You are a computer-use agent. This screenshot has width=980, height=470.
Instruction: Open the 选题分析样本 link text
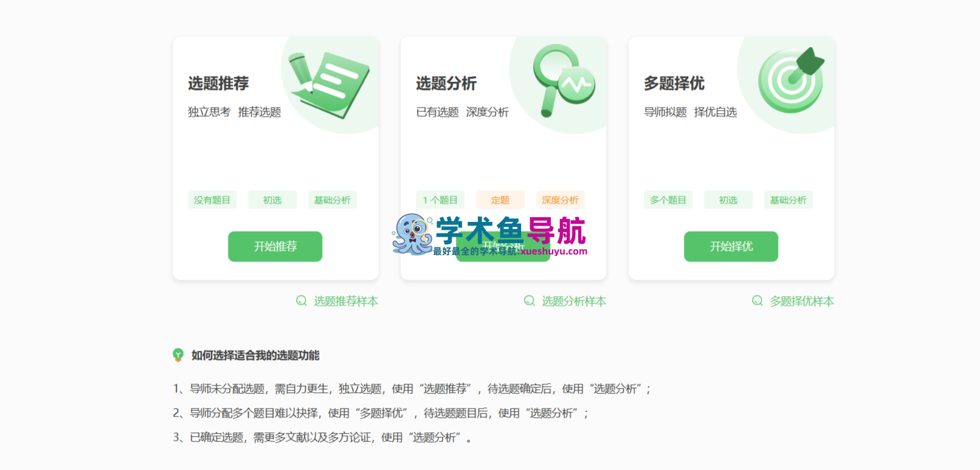coord(573,301)
